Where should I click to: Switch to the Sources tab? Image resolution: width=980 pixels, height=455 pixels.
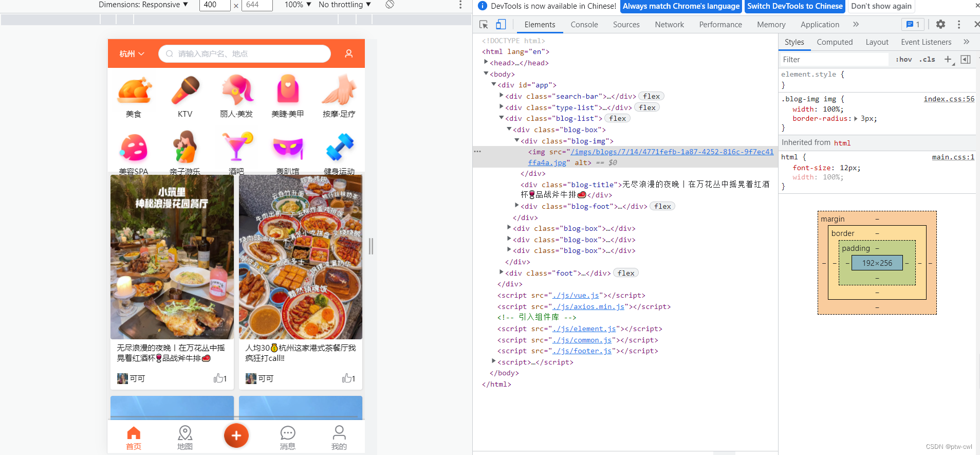626,25
